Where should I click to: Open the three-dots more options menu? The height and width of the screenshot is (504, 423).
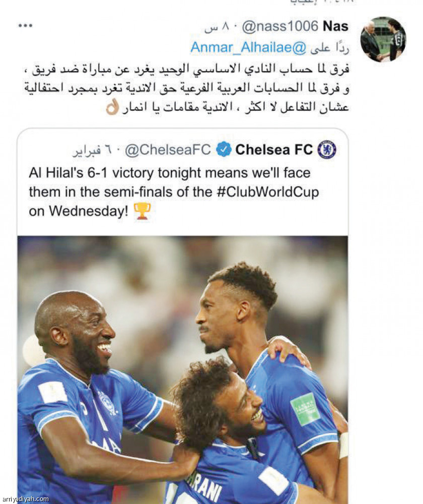(x=25, y=26)
